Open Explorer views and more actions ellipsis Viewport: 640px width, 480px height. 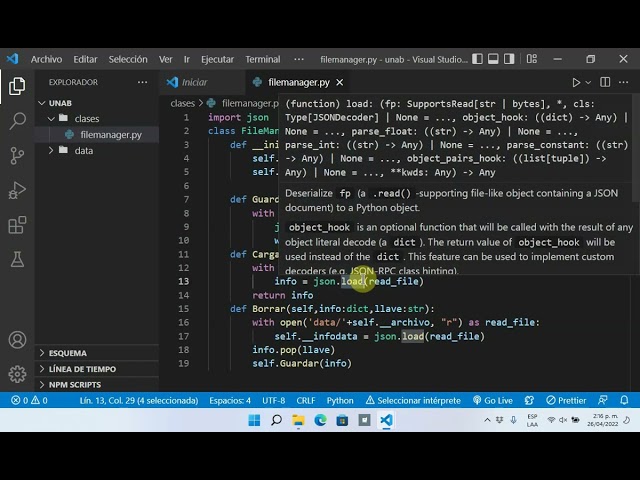coord(142,82)
